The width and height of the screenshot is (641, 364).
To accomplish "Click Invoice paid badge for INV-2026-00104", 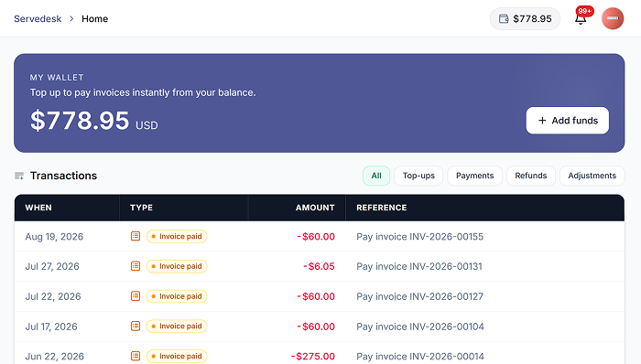I will tap(177, 327).
